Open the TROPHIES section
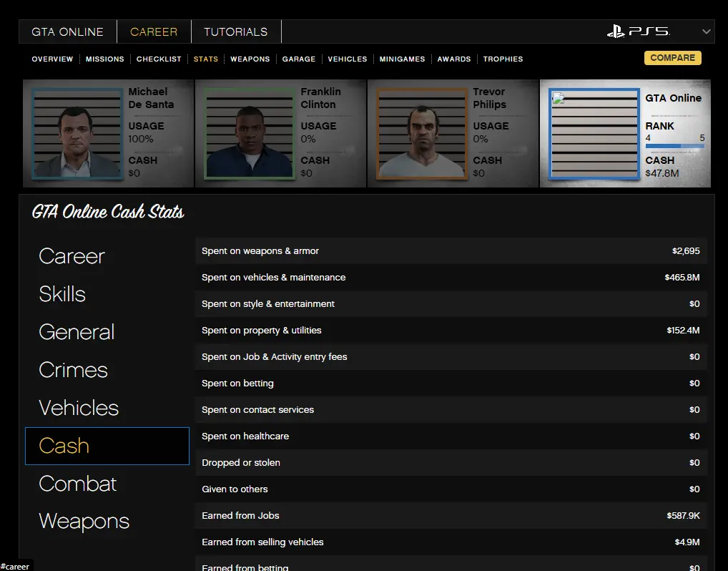 [503, 59]
